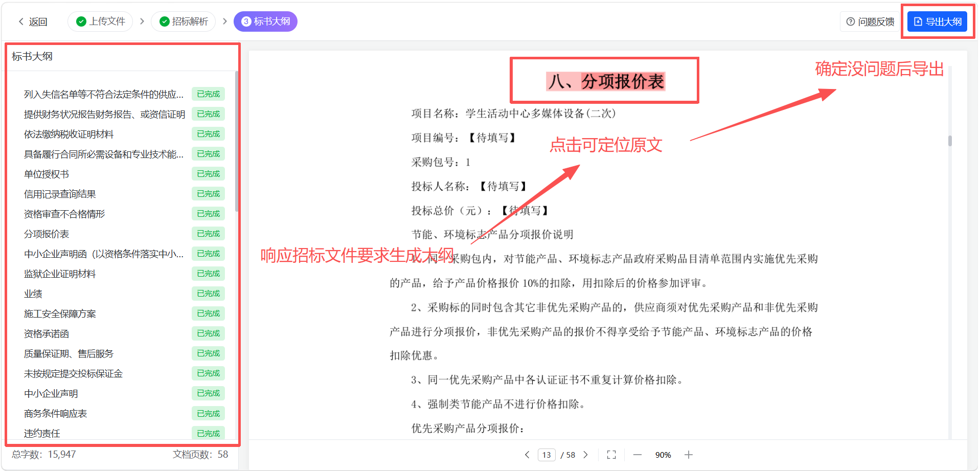
Task: Select outline item 依法缴纳税收证明材料
Action: (x=69, y=134)
